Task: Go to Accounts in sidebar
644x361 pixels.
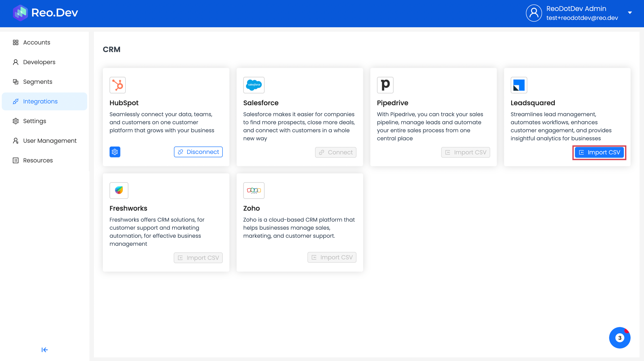Action: point(37,42)
